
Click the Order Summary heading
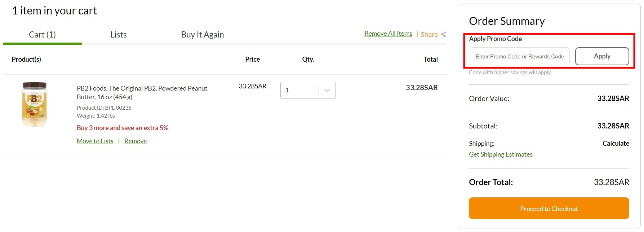[x=507, y=21]
